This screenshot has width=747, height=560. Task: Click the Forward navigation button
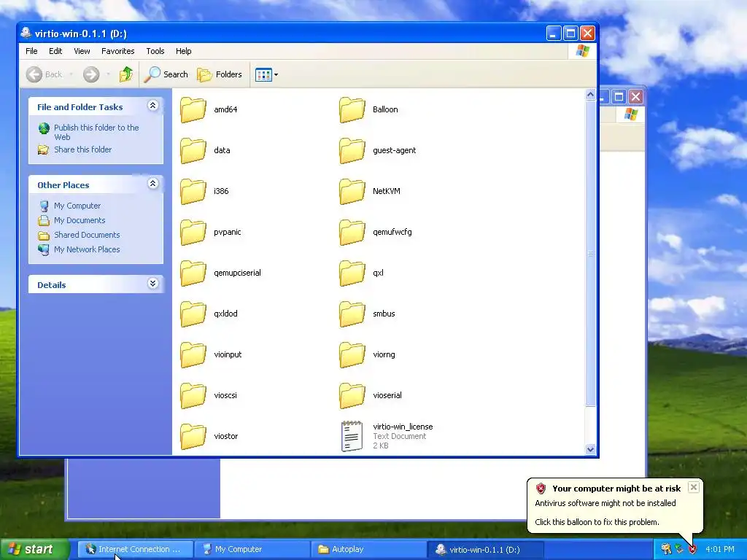point(91,74)
